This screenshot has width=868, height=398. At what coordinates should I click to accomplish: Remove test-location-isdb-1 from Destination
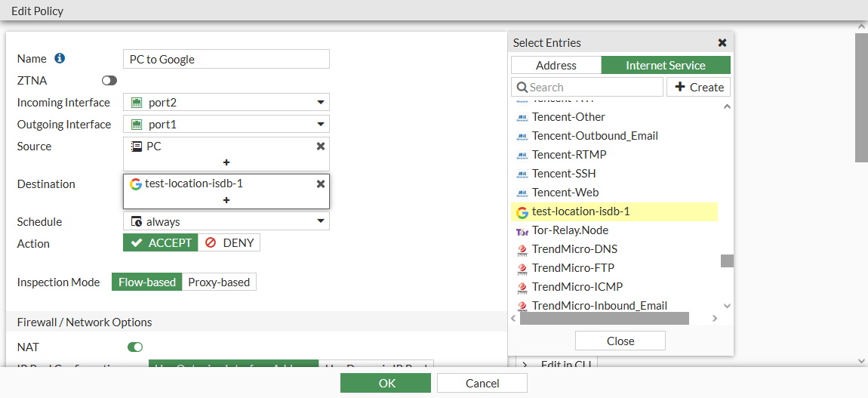point(320,184)
